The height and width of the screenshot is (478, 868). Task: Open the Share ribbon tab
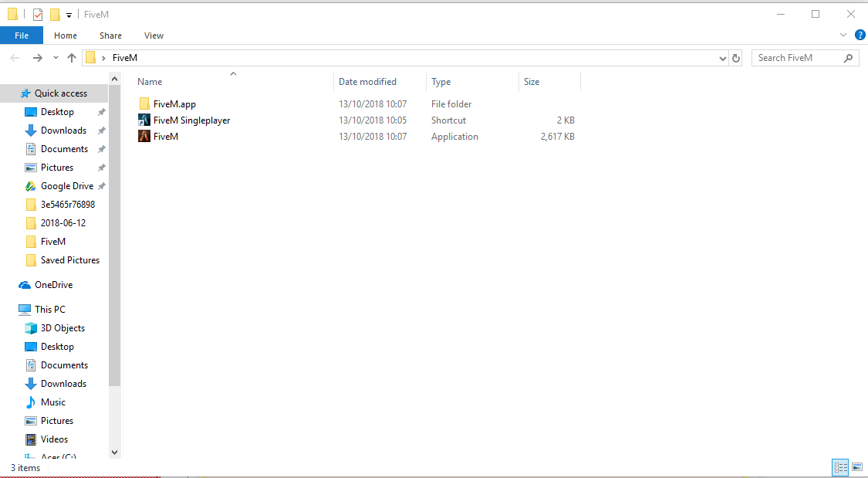point(110,36)
